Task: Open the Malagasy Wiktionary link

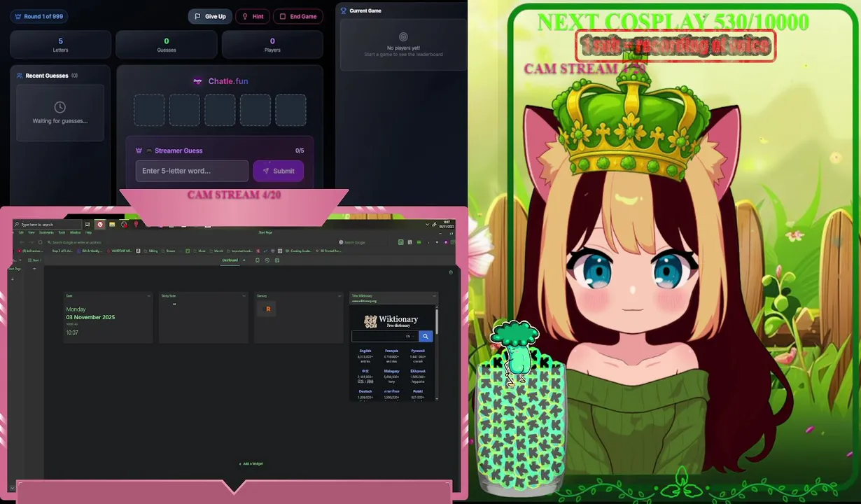Action: coord(392,371)
